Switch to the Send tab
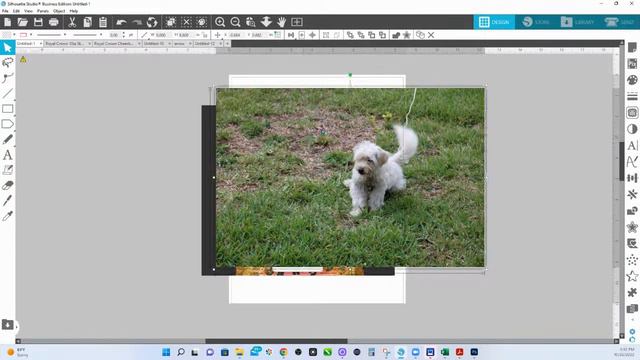Viewport: 640px width, 360px height. 619,22
